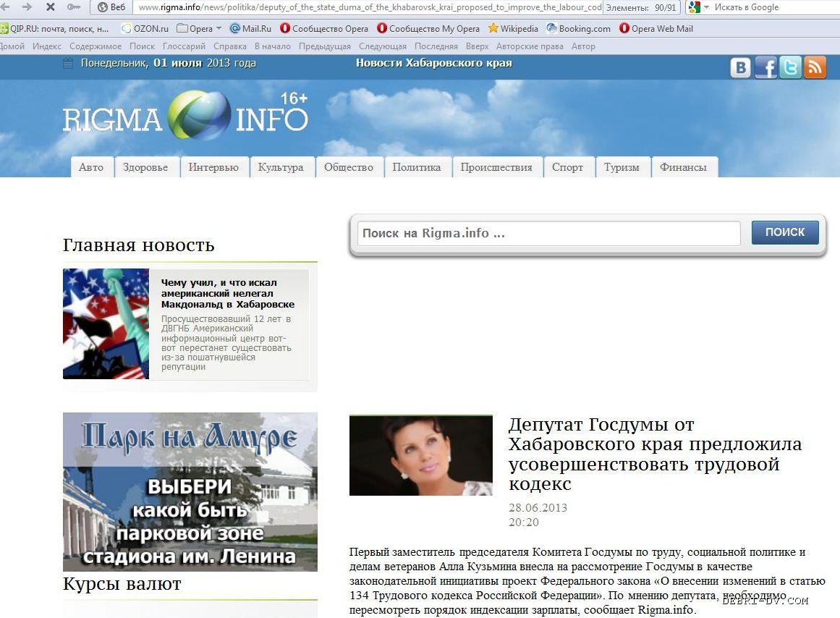Click the key (password wand) icon
This screenshot has height=618, width=840.
pyautogui.click(x=73, y=7)
